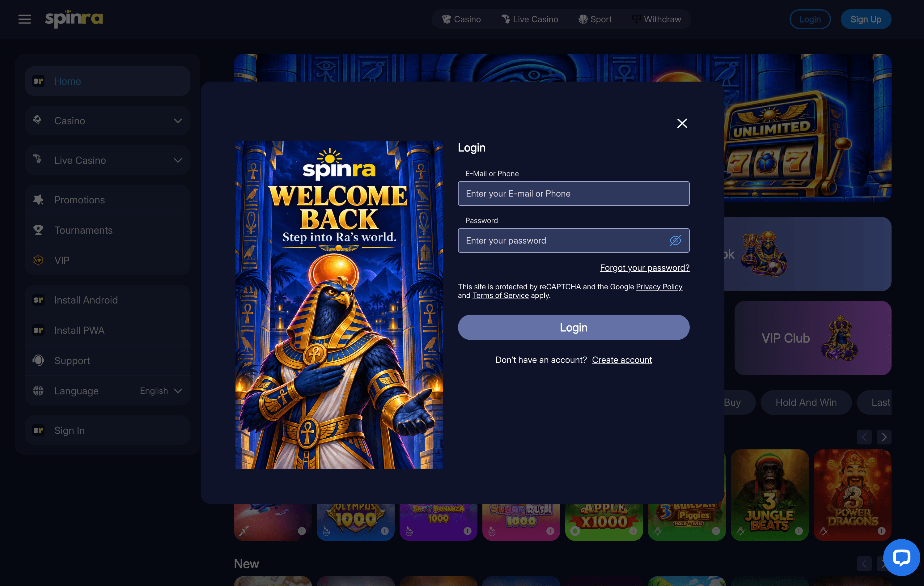Toggle password visibility eye icon
924x586 pixels.
click(675, 240)
